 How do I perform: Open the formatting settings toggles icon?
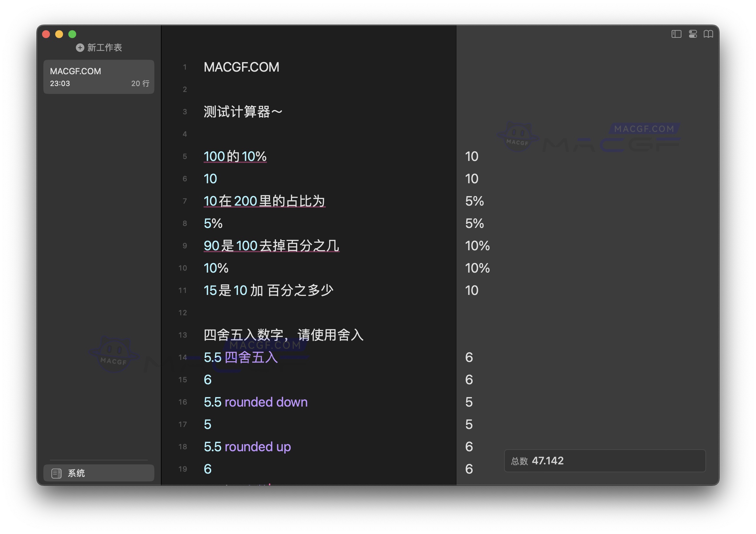[693, 34]
